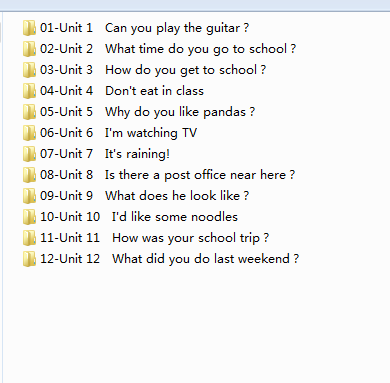Select folder icon for 05-Unit 5 pandas
Screen dimensions: 390x383
pyautogui.click(x=29, y=112)
